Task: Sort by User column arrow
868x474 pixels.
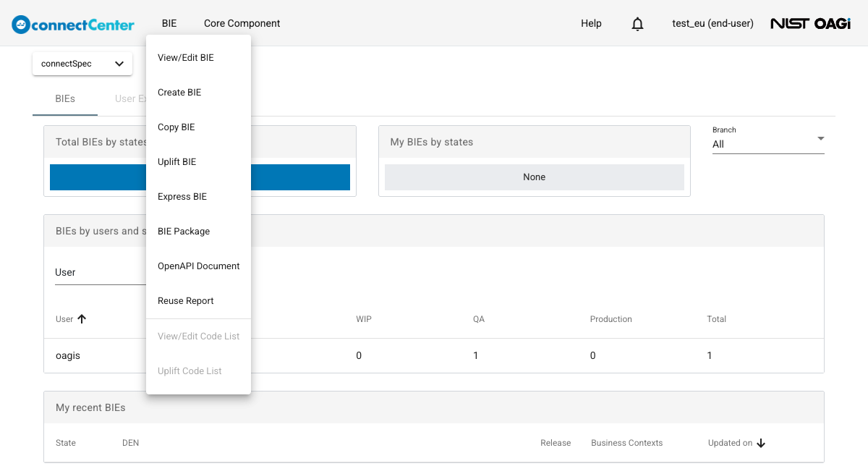Action: click(82, 318)
